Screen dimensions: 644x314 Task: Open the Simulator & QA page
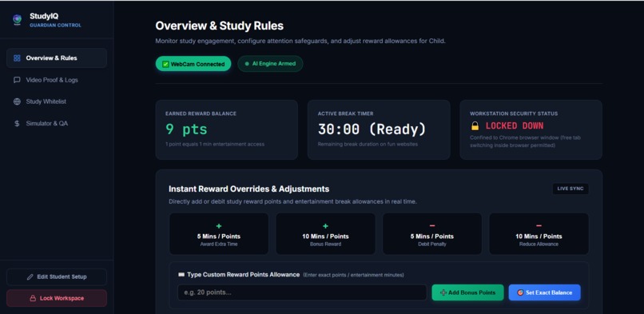(x=57, y=123)
